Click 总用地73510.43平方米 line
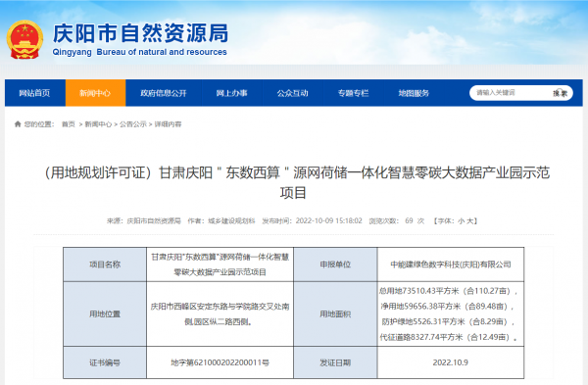 pyautogui.click(x=449, y=291)
